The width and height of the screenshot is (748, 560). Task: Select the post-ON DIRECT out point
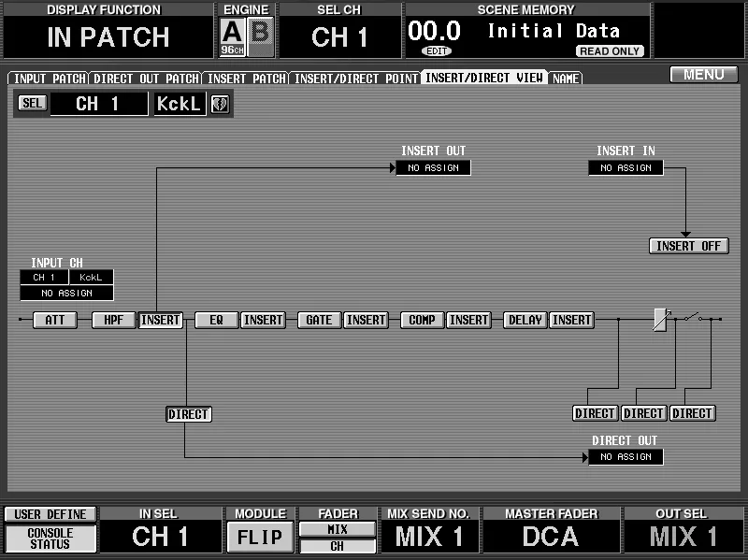[x=692, y=413]
